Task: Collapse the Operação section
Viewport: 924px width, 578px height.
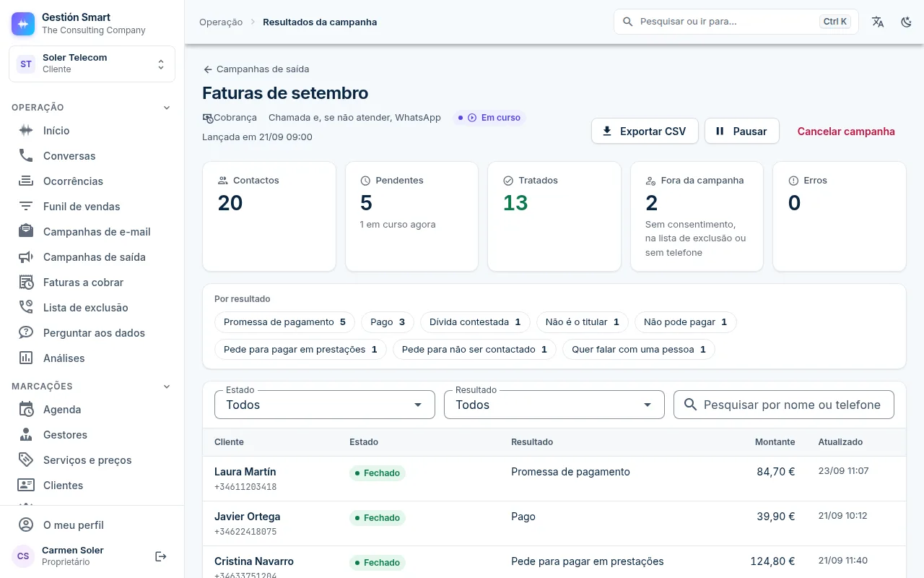Action: coord(167,108)
